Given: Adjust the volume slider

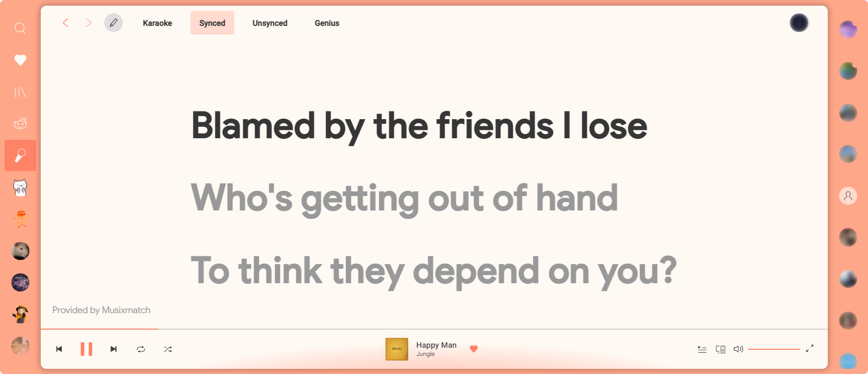Looking at the screenshot, I should (x=774, y=349).
